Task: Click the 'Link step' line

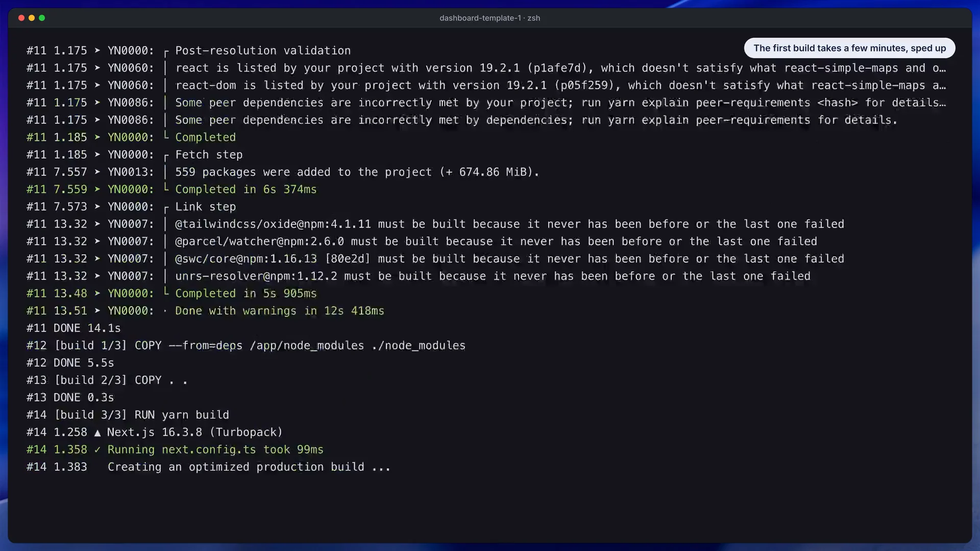Action: (131, 207)
